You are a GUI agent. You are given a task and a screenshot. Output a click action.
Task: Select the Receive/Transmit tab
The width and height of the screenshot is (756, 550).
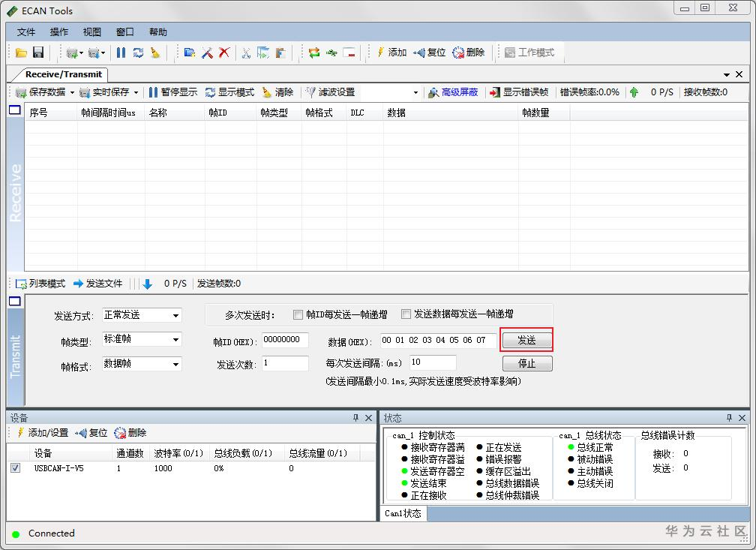click(x=63, y=74)
